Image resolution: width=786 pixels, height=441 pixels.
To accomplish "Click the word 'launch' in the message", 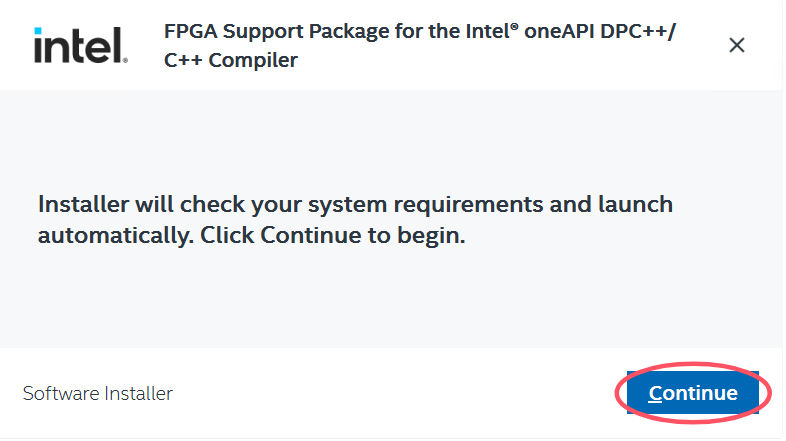I will 636,205.
